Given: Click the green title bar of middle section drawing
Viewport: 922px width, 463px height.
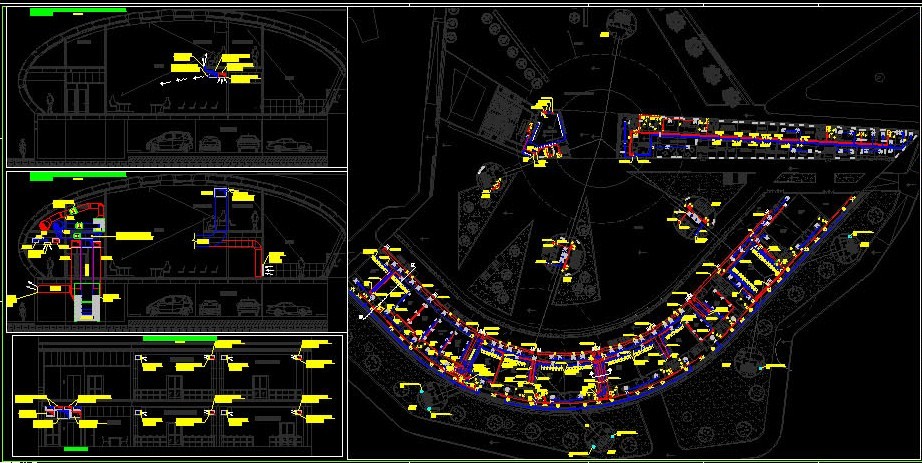Looking at the screenshot, I should pos(78,176).
